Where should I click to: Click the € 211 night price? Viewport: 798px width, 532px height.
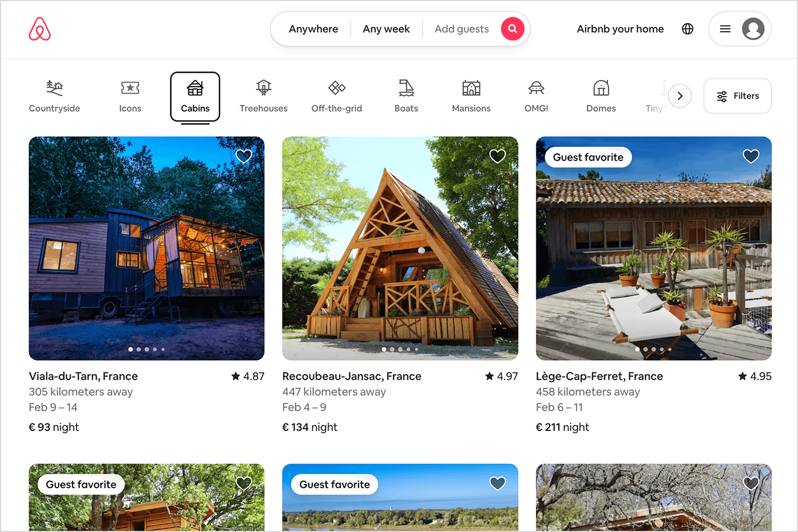[563, 427]
